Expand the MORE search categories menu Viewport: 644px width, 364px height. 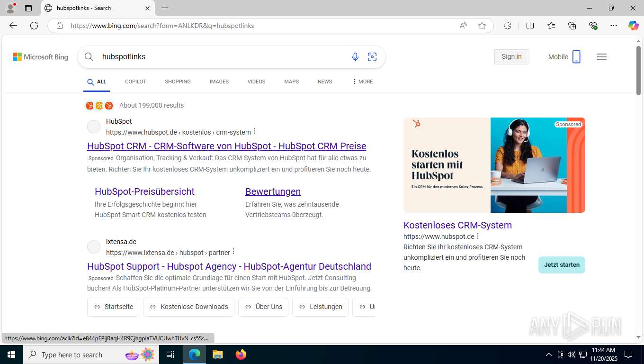pos(363,82)
